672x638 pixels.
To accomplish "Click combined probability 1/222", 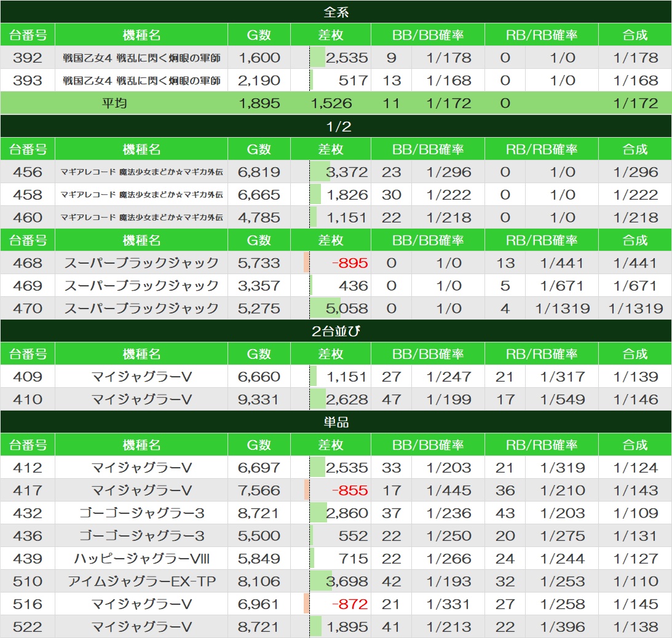I will click(636, 194).
